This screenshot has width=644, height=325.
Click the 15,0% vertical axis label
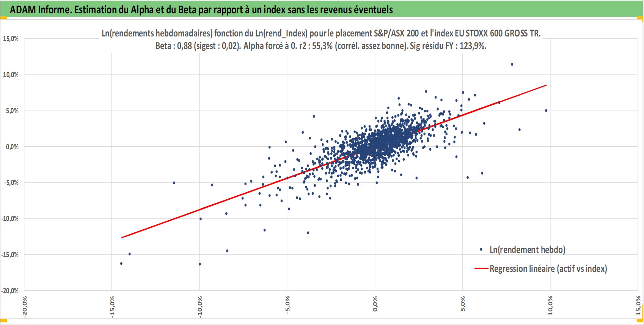coord(11,39)
